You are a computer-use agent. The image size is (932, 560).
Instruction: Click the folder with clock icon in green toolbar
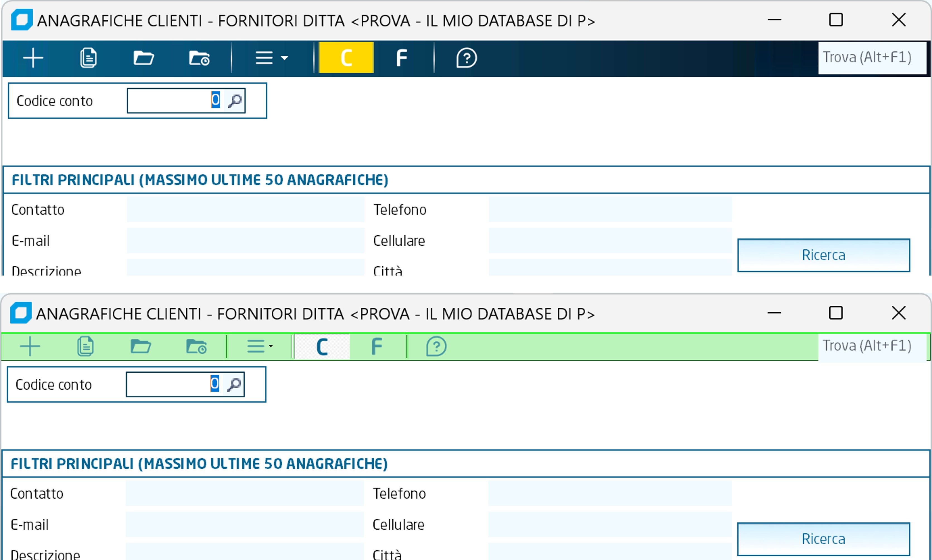[196, 346]
